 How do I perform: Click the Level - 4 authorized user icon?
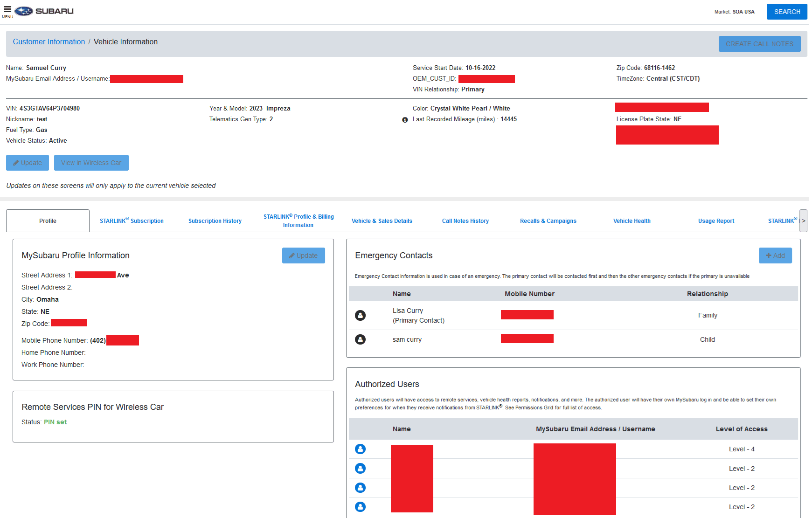pos(360,449)
